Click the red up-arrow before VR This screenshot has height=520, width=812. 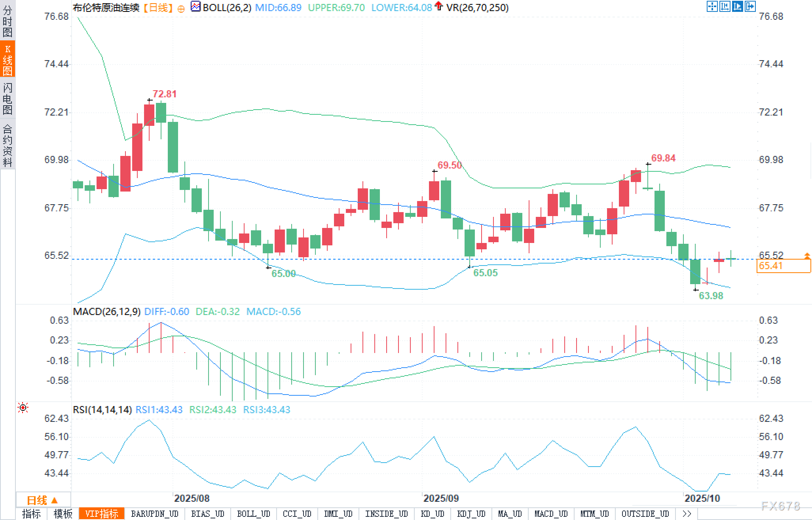click(438, 6)
